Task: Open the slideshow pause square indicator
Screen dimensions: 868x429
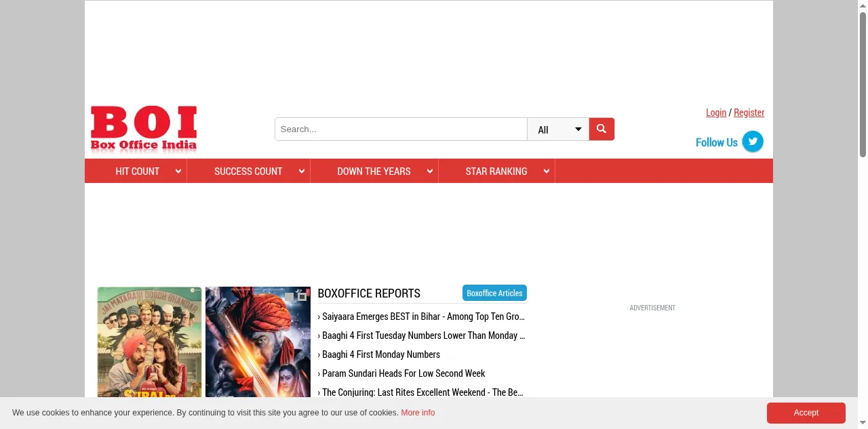Action: click(x=302, y=297)
